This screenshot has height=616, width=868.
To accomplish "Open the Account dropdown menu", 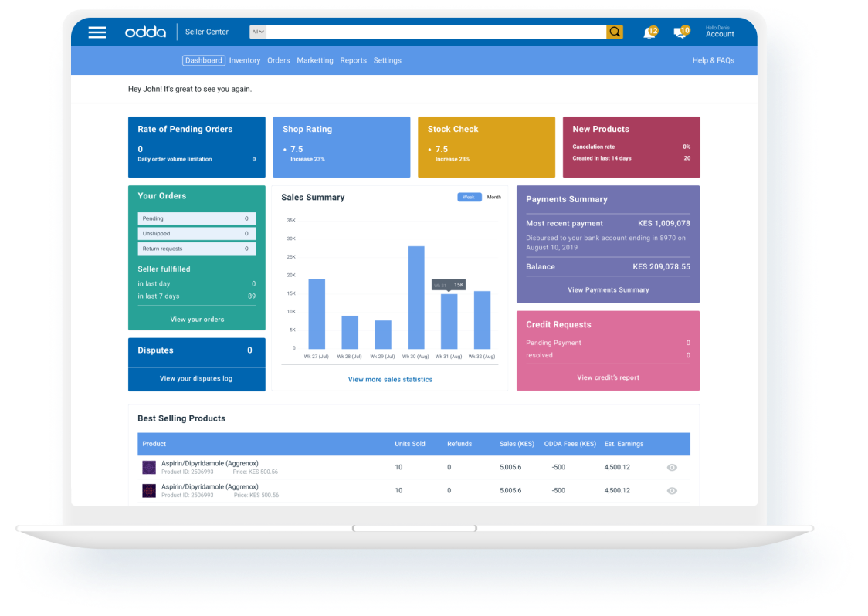I will [720, 34].
